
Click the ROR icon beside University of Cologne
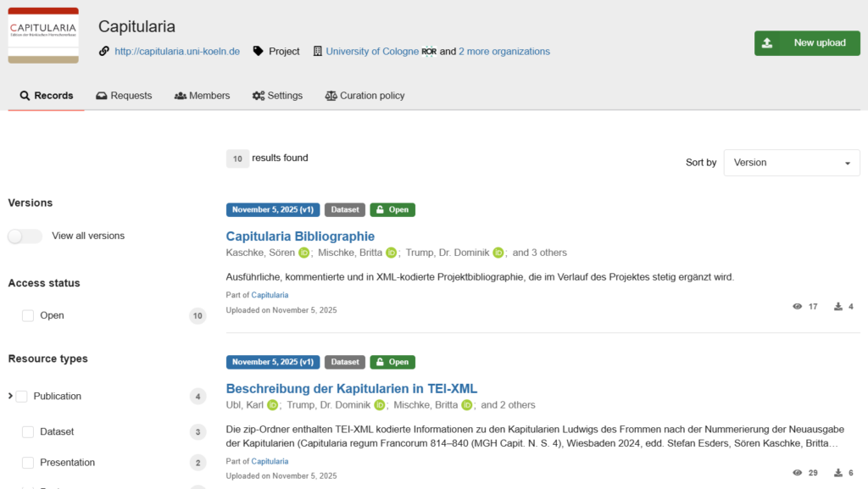(x=431, y=51)
